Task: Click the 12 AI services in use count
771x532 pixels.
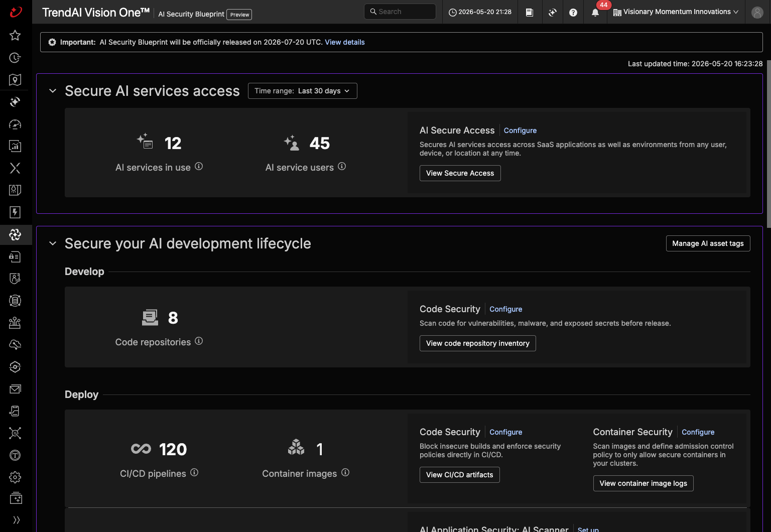Action: coord(173,144)
